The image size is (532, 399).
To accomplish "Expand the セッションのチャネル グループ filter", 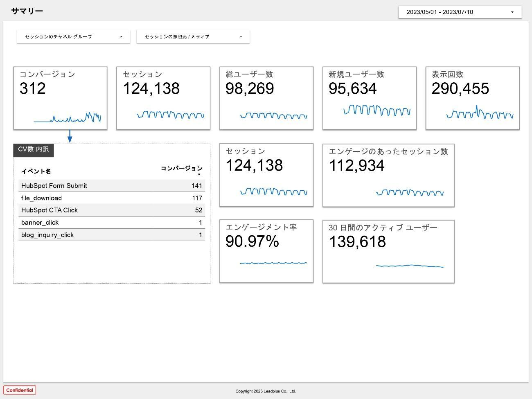I will 73,36.
